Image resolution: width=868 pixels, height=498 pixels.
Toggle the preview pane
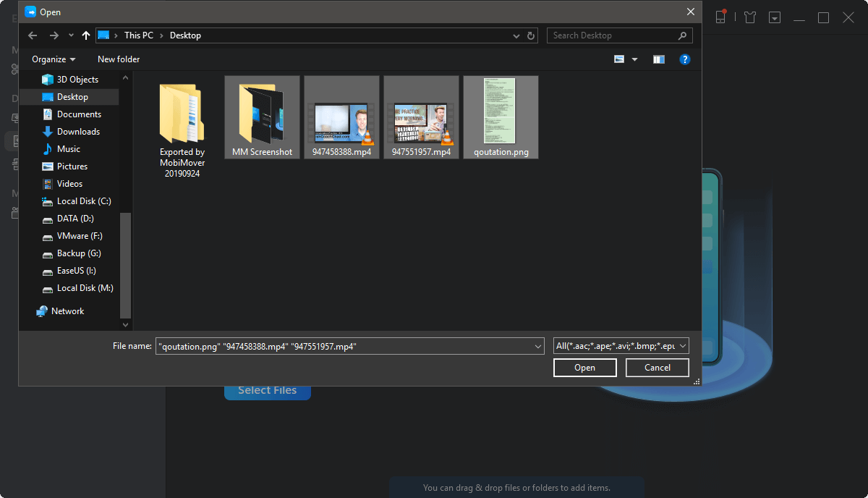point(658,59)
